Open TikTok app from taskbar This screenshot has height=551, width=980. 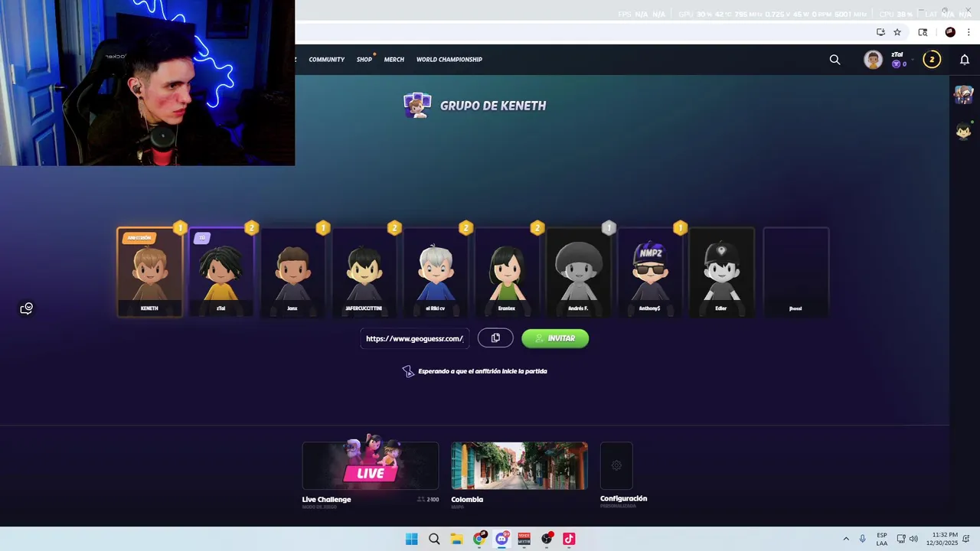tap(569, 539)
